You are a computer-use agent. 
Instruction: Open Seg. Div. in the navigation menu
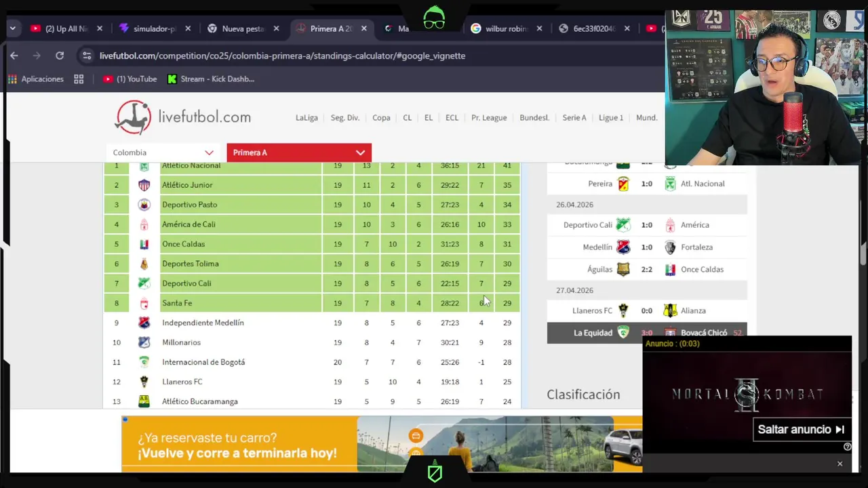click(x=344, y=118)
